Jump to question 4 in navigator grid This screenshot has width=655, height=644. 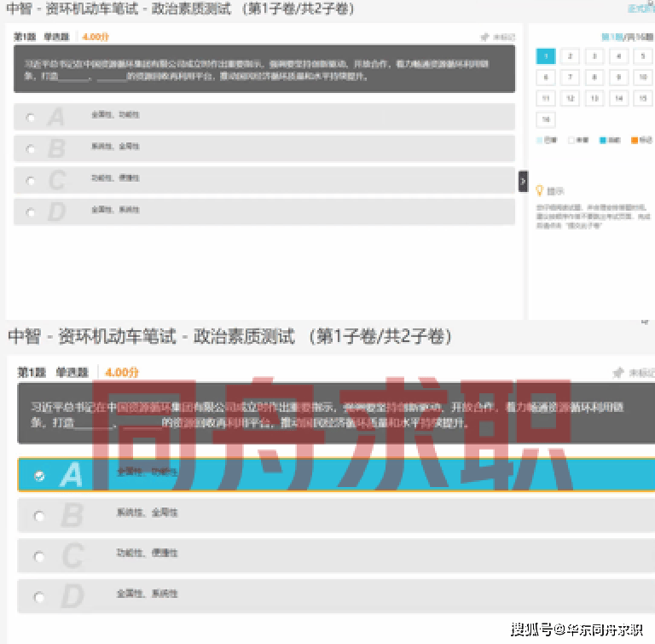point(618,56)
